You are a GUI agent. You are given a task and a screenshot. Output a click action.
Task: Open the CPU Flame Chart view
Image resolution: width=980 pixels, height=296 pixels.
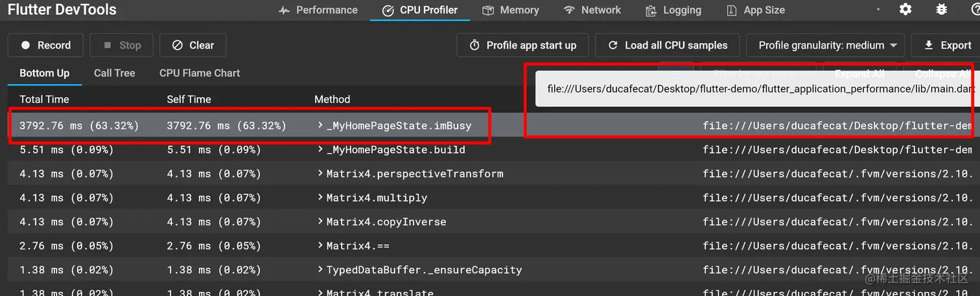(200, 73)
